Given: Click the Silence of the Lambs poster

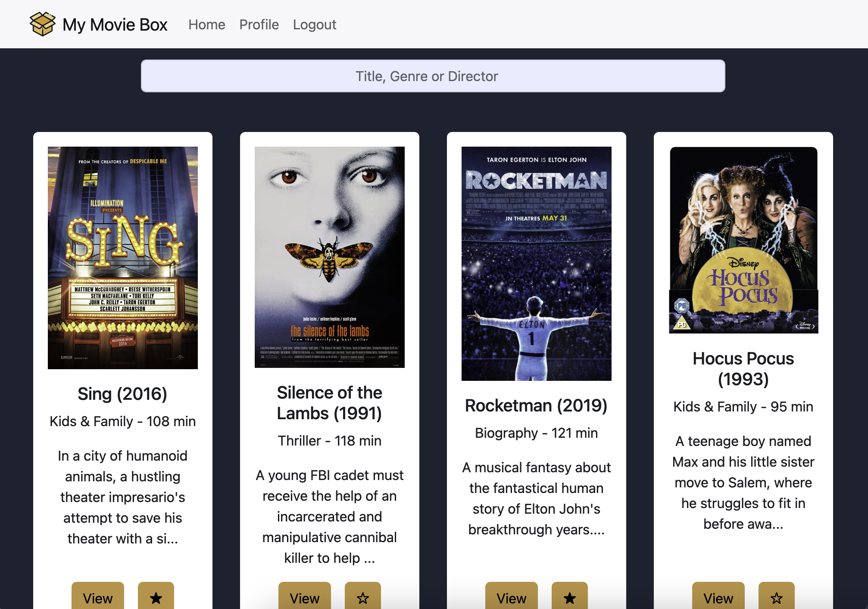Looking at the screenshot, I should pyautogui.click(x=329, y=257).
